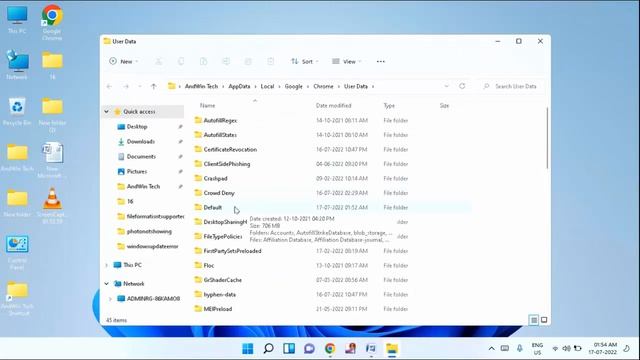Click the New item button
This screenshot has height=360, width=640.
124,61
